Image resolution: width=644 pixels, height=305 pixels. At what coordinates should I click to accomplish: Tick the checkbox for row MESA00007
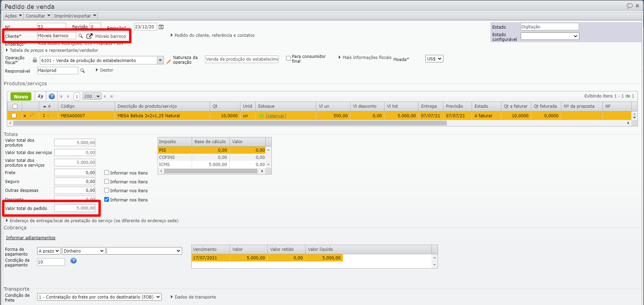click(14, 116)
